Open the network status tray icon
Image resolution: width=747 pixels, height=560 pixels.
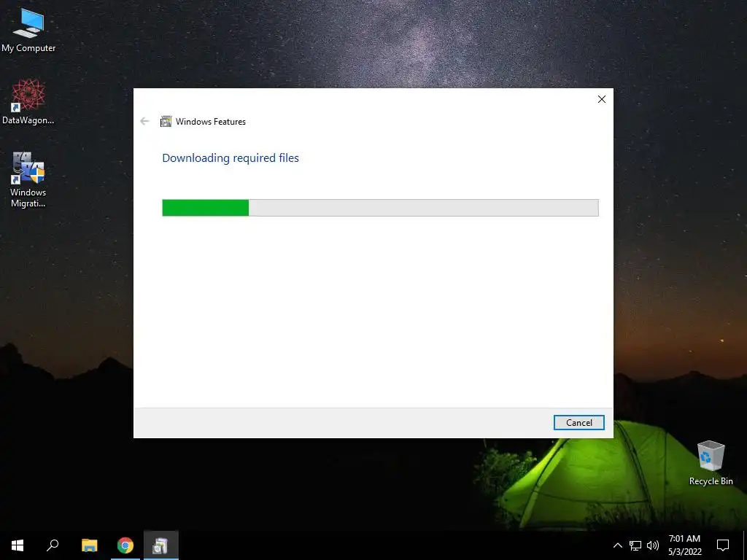pyautogui.click(x=635, y=545)
